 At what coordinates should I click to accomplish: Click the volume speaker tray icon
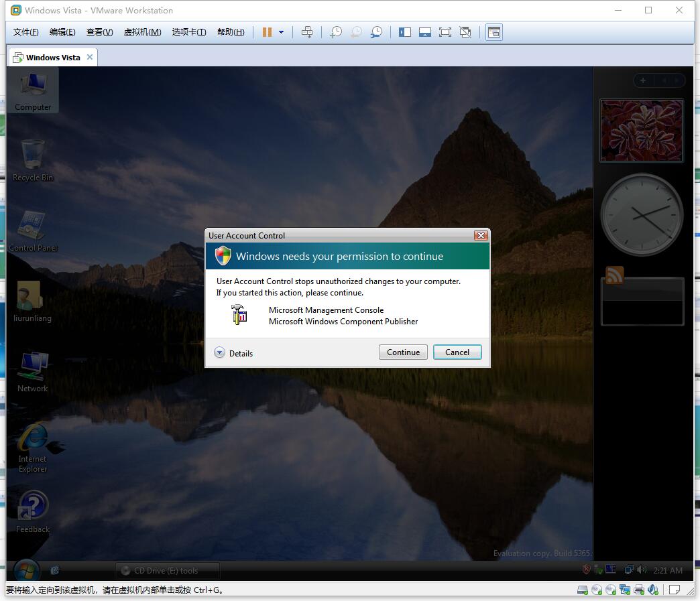click(642, 570)
